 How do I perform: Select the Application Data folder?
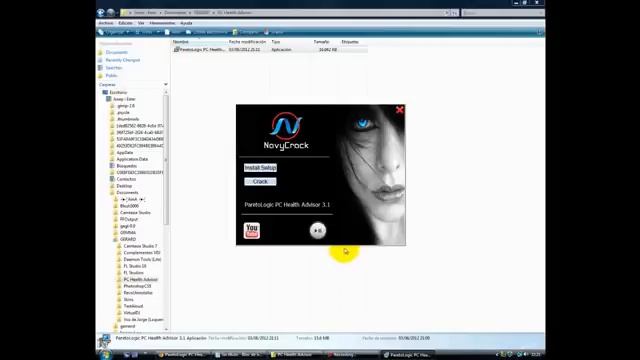coord(132,159)
